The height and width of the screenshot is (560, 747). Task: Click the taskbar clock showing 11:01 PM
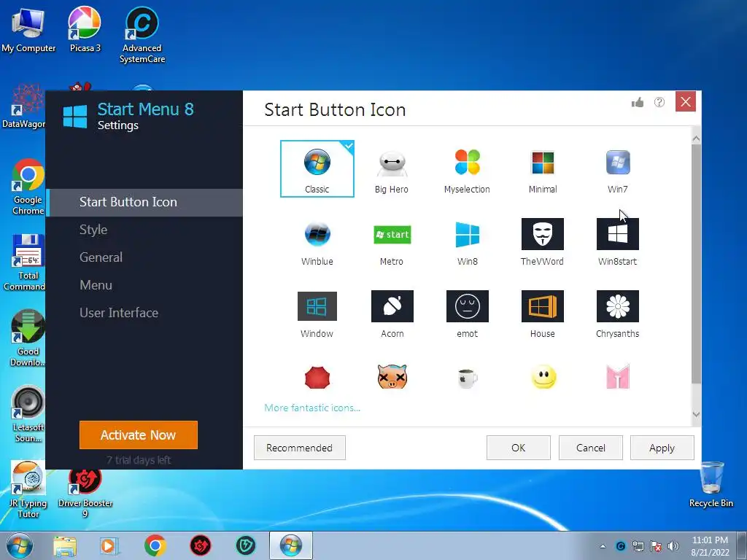pos(710,546)
